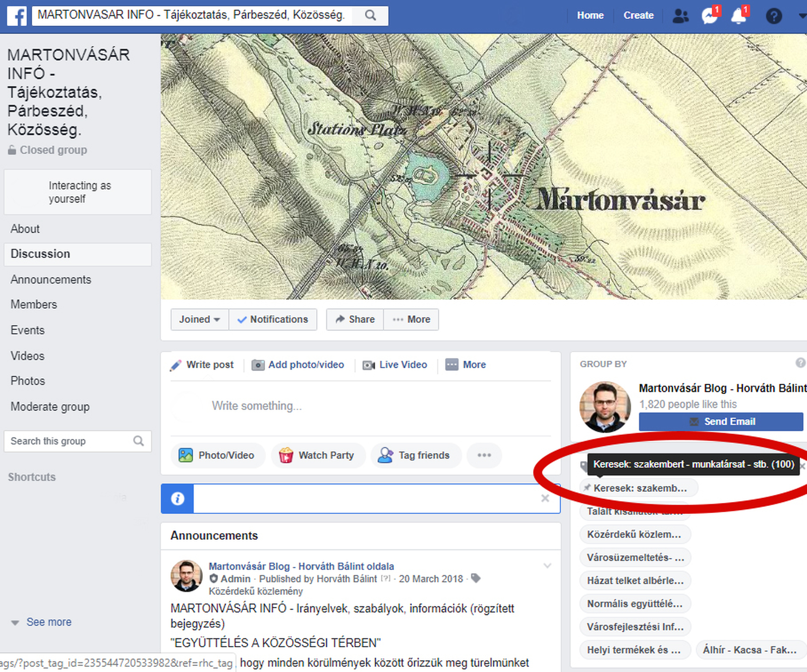Click the Share button
This screenshot has width=807, height=672.
(x=355, y=319)
